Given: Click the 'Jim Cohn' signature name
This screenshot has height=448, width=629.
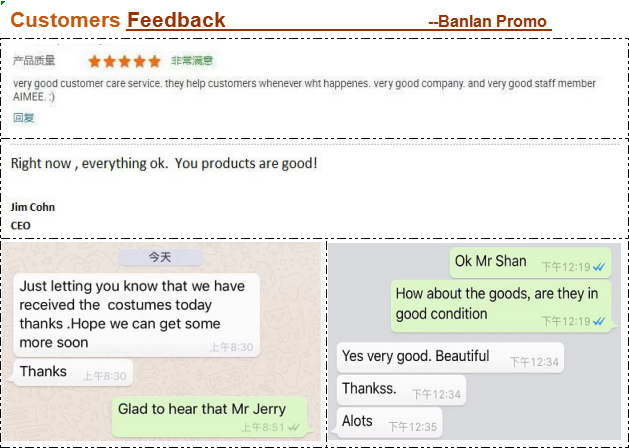Looking at the screenshot, I should [33, 207].
